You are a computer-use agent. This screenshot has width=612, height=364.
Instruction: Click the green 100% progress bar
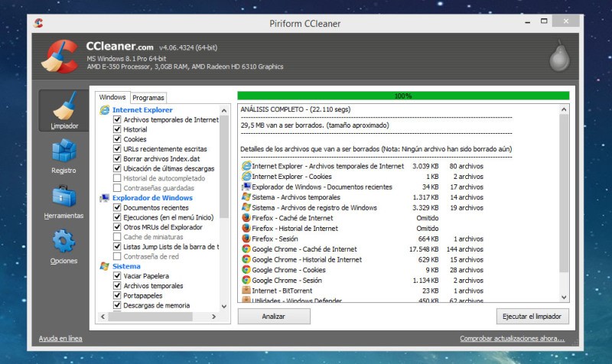click(x=403, y=96)
